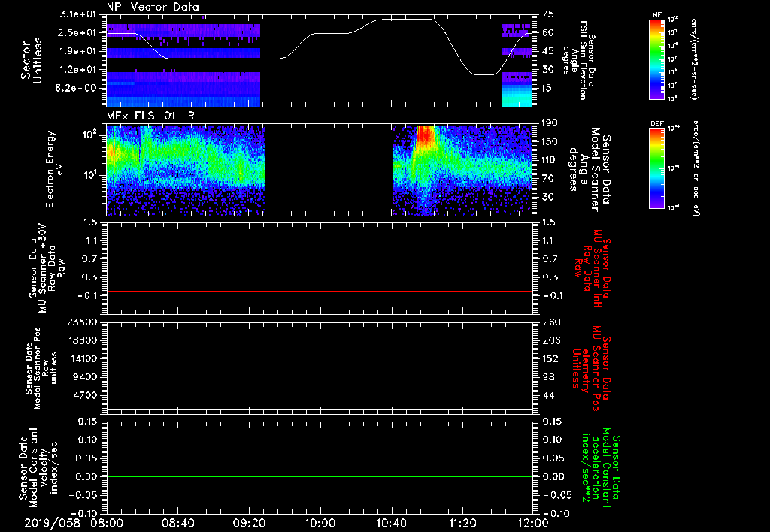The height and width of the screenshot is (532, 770).
Task: Click the 98 telemetry position tick label
Action: pyautogui.click(x=548, y=377)
